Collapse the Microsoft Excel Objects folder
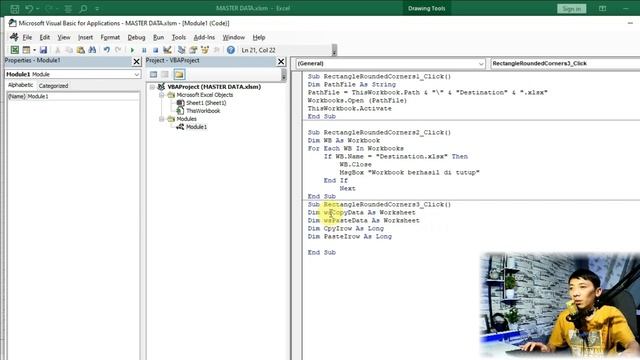The height and width of the screenshot is (360, 640). click(162, 95)
